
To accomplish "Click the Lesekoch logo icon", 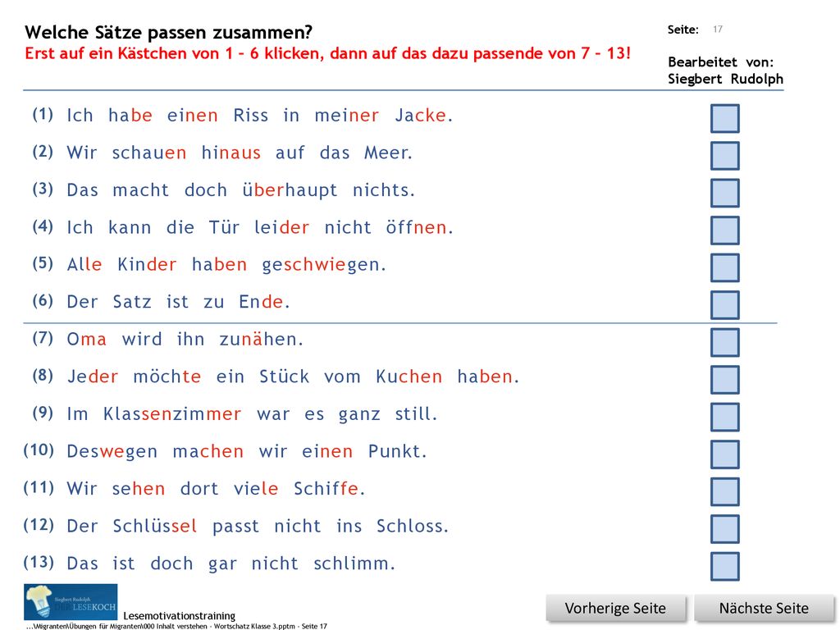I will pyautogui.click(x=71, y=602).
